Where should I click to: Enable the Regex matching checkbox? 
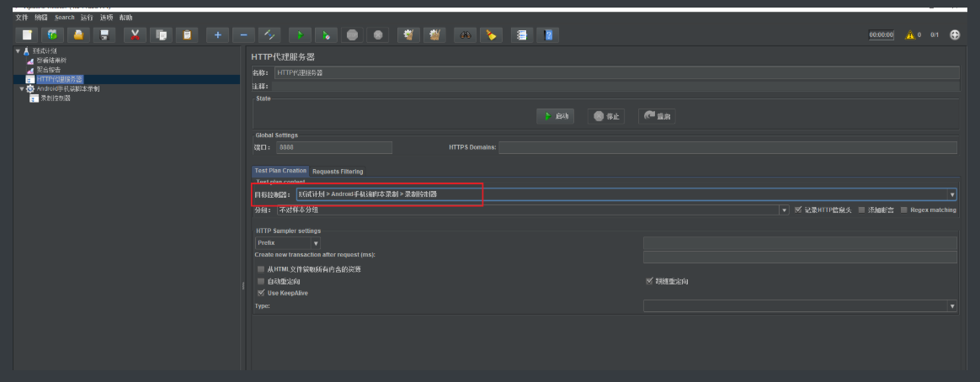[x=904, y=210]
